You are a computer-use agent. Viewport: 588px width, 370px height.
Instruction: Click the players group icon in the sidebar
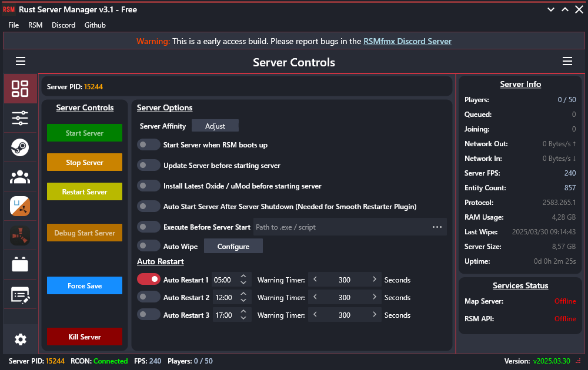(20, 177)
